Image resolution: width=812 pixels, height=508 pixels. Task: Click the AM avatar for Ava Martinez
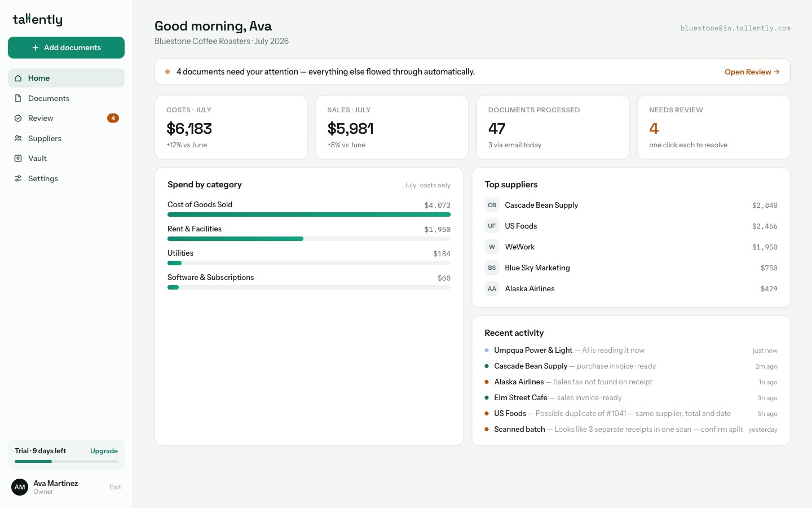[x=20, y=487]
